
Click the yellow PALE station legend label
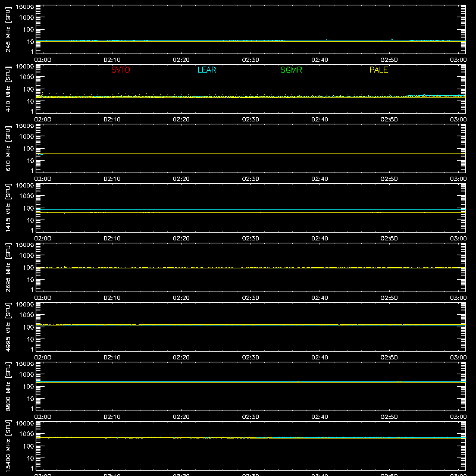378,70
